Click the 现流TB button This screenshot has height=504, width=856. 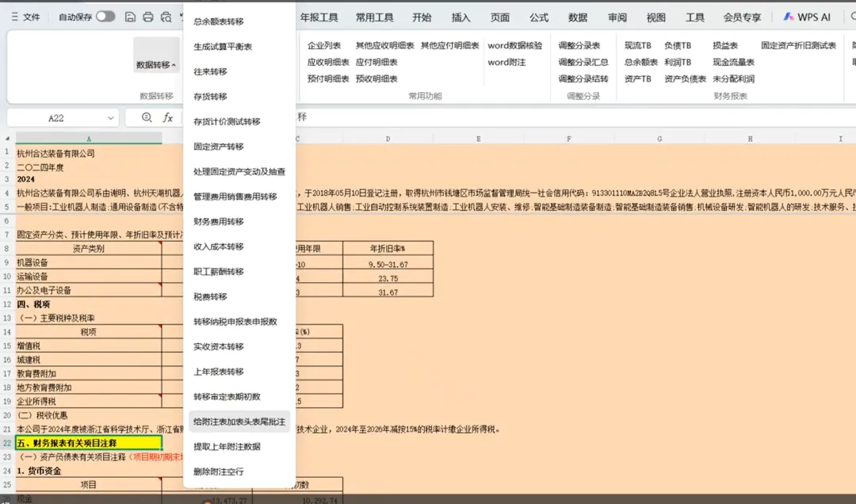[637, 45]
